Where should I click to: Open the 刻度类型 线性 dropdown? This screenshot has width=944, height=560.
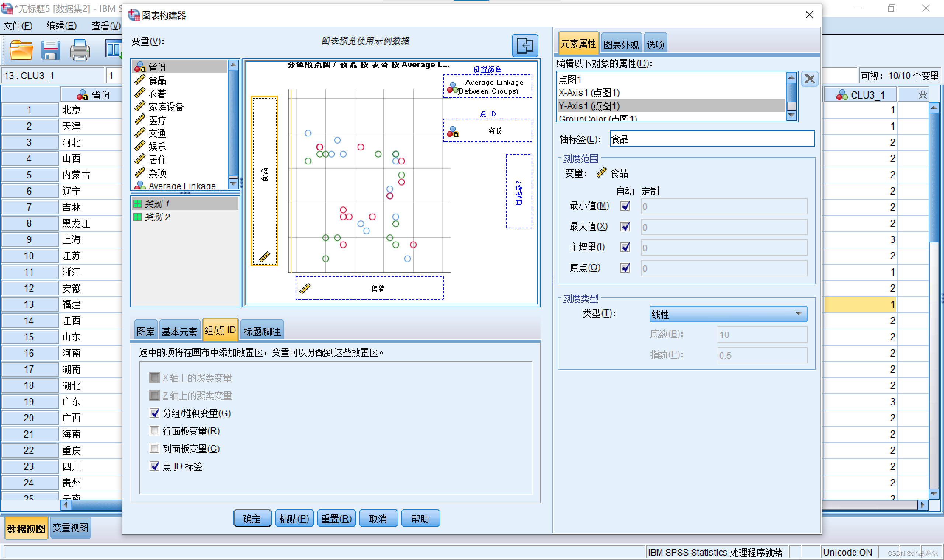click(728, 314)
